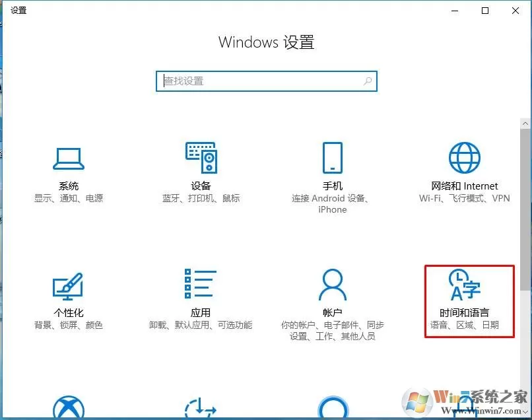
Task: Click the 系统 label
Action: click(69, 186)
